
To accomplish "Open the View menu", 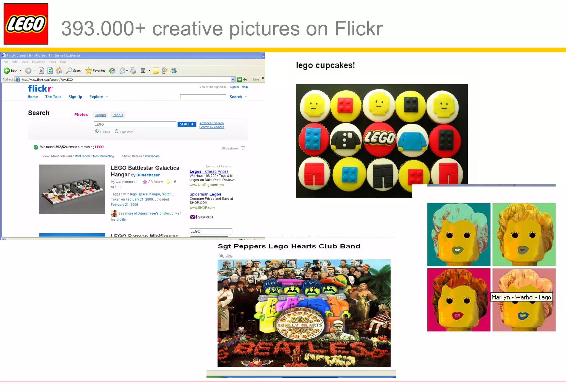I will click(25, 62).
